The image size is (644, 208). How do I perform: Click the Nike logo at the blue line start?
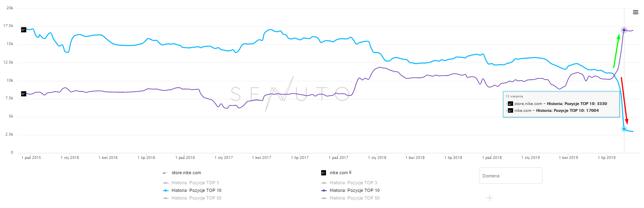click(24, 30)
